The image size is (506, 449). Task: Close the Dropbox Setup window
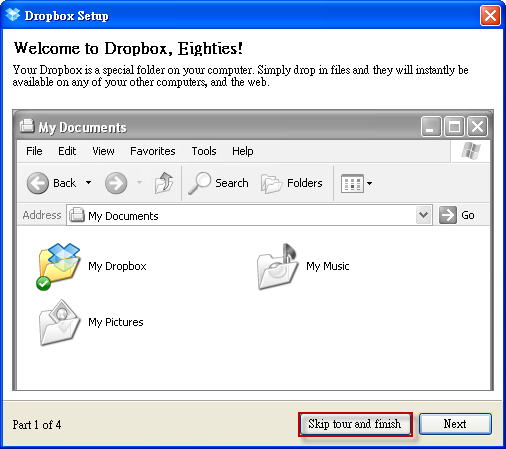tap(490, 16)
